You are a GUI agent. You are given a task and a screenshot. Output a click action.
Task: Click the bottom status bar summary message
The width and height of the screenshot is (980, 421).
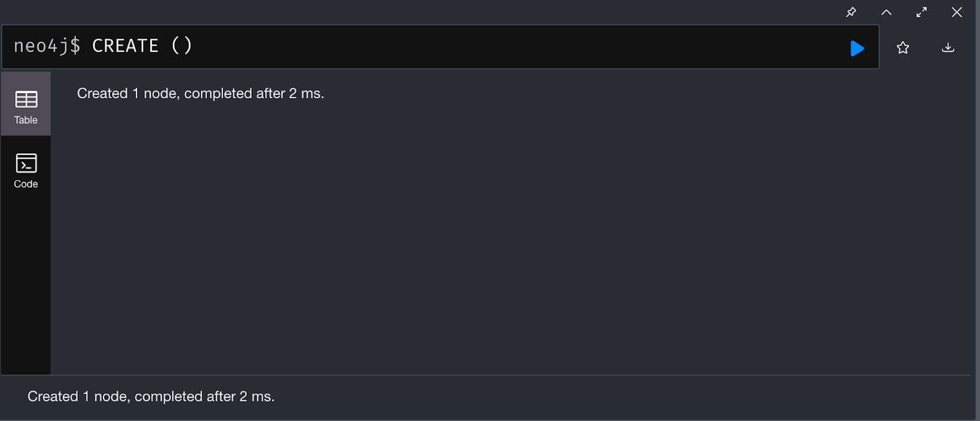[x=151, y=396]
